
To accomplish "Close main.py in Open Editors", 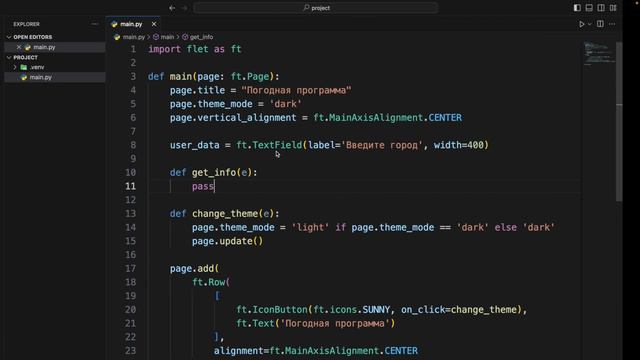I will click(x=19, y=47).
